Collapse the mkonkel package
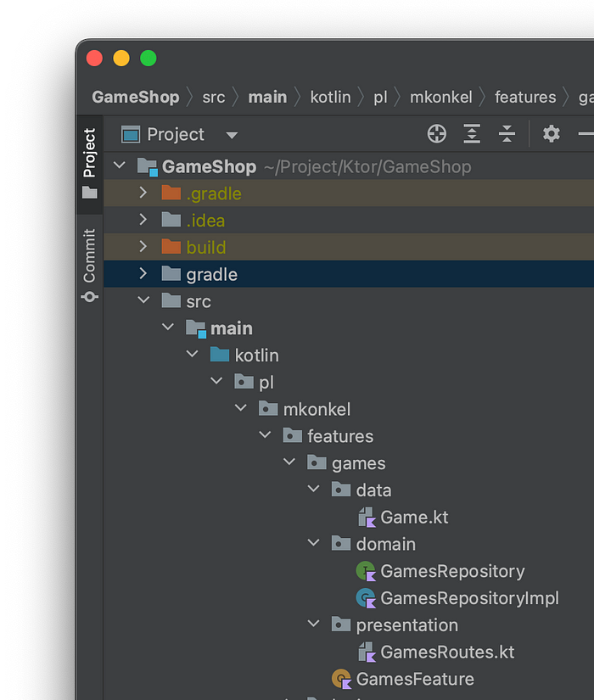Screen dimensions: 594x700 (241, 408)
